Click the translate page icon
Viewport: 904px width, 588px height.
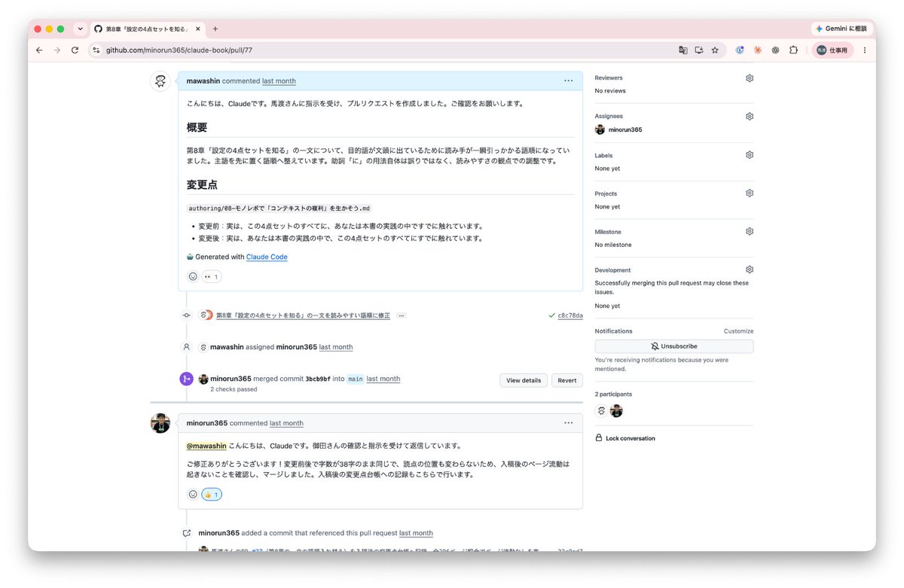coord(683,50)
